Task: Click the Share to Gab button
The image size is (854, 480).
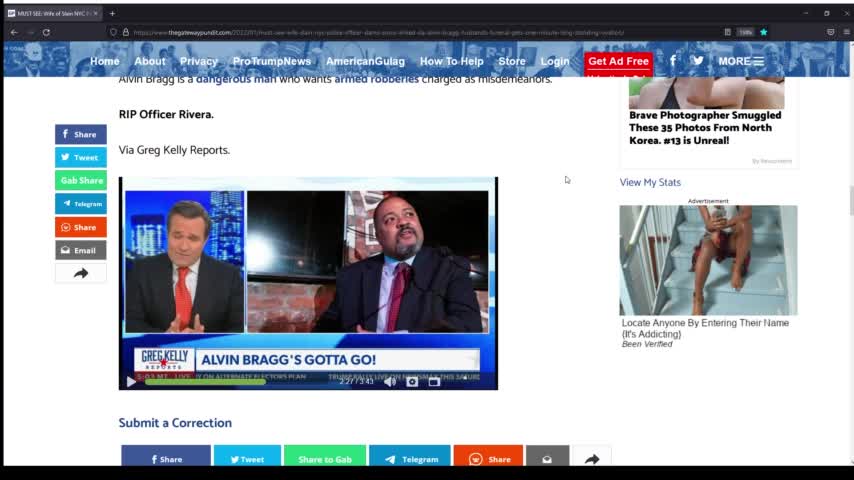Action: tap(325, 457)
